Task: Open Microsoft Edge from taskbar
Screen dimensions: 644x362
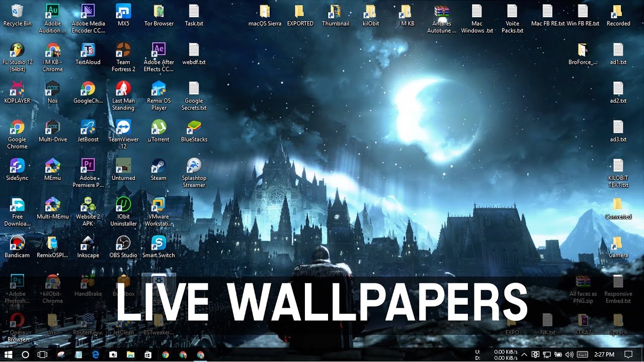Action: click(x=95, y=354)
